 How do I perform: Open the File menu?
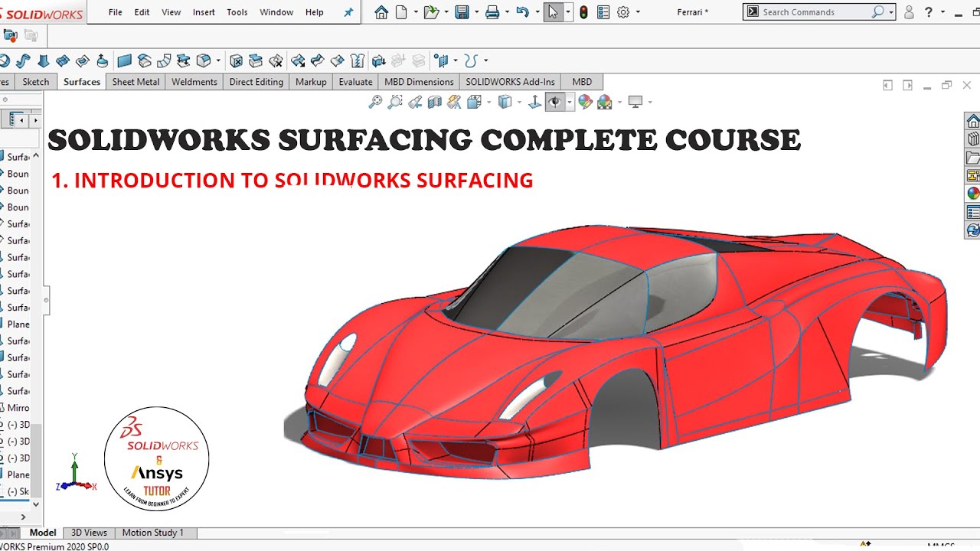click(115, 12)
